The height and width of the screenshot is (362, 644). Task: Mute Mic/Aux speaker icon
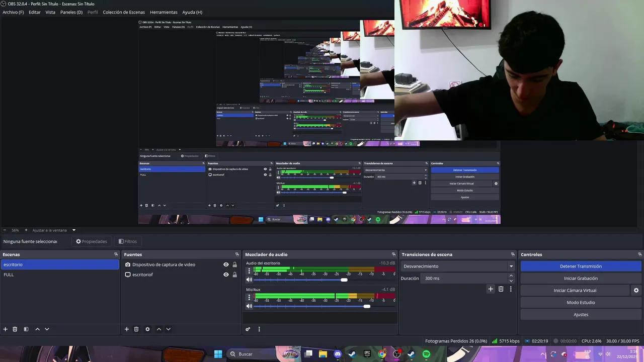[249, 306]
